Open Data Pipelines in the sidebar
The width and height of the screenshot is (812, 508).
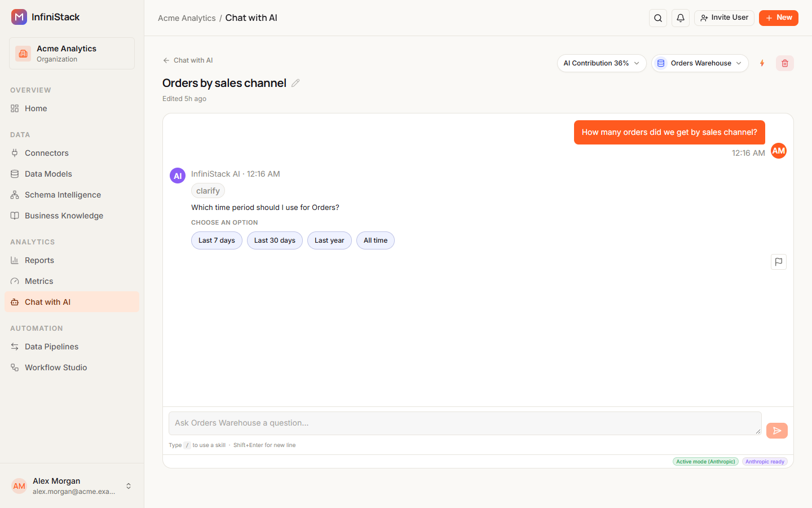coord(72,347)
